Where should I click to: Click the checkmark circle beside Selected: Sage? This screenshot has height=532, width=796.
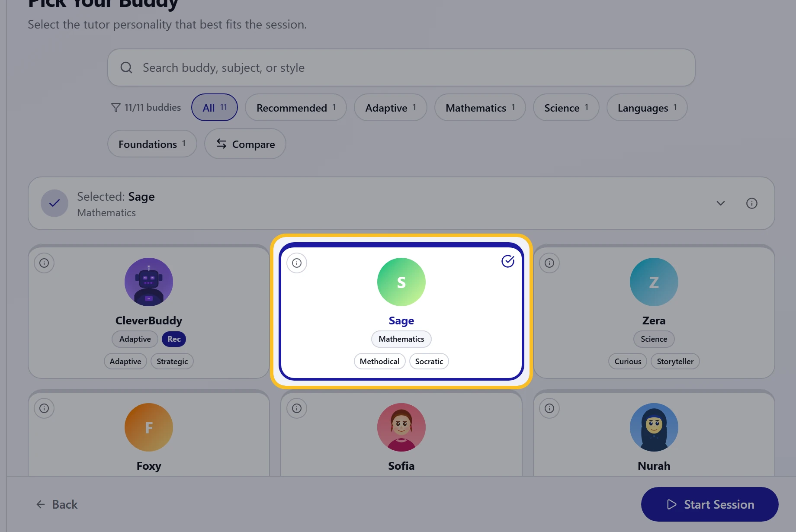tap(55, 203)
